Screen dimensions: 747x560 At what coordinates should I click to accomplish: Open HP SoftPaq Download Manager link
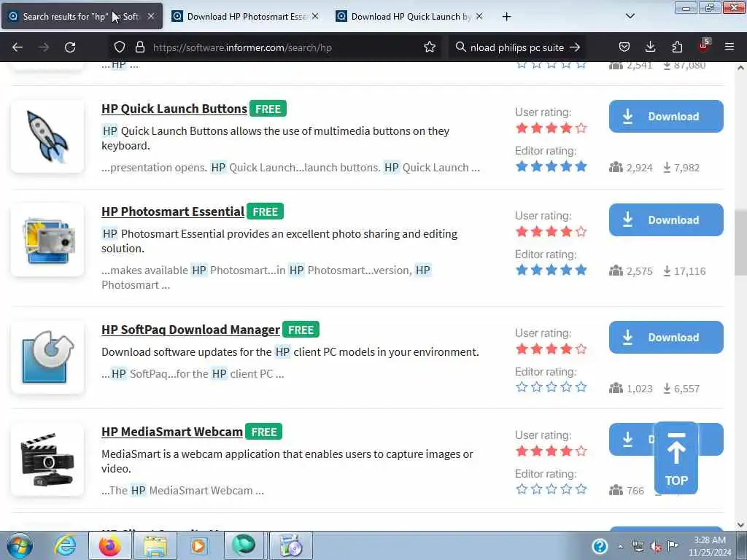coord(190,330)
